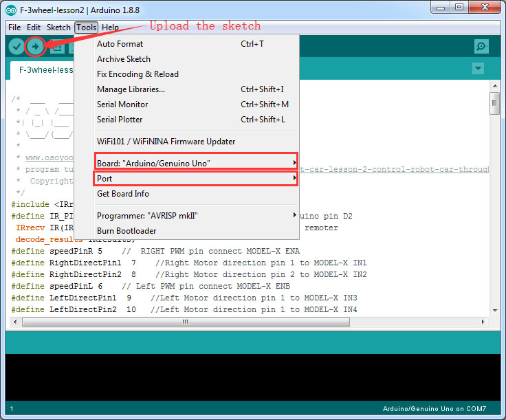506x420 pixels.
Task: Open the car-lesson-2-control-robot-car link
Action: (x=395, y=169)
